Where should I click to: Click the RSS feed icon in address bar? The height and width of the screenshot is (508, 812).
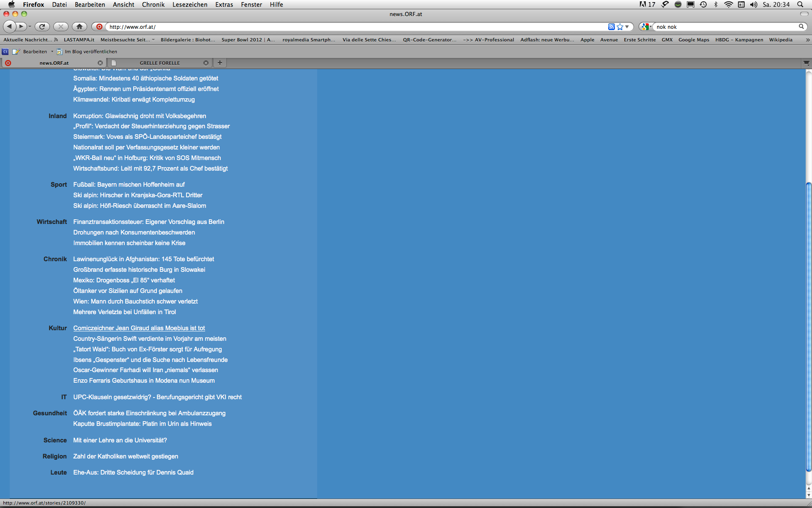click(611, 27)
